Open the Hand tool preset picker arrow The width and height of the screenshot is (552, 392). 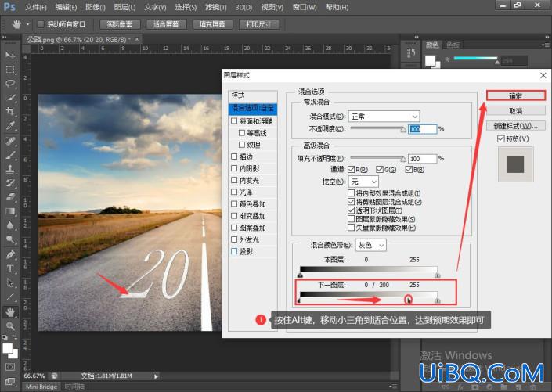click(28, 24)
